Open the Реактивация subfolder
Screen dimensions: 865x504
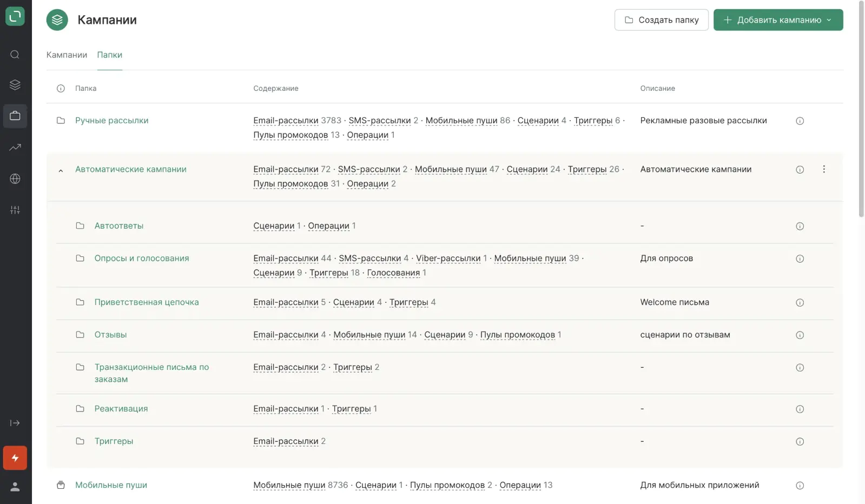[121, 408]
